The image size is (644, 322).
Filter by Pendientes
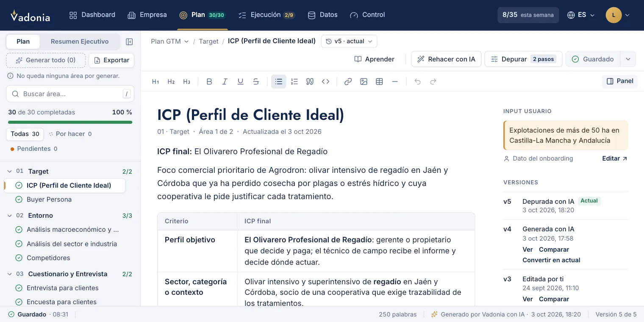coord(34,149)
